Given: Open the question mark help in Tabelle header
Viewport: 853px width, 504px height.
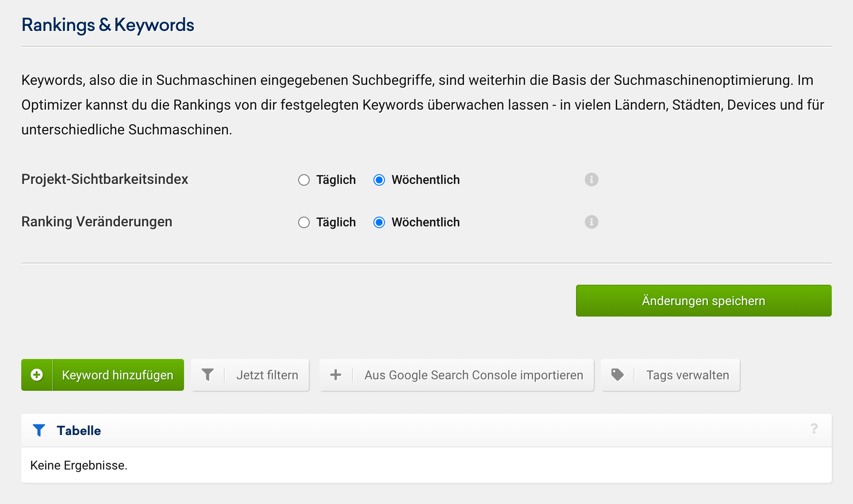Looking at the screenshot, I should coord(814,428).
